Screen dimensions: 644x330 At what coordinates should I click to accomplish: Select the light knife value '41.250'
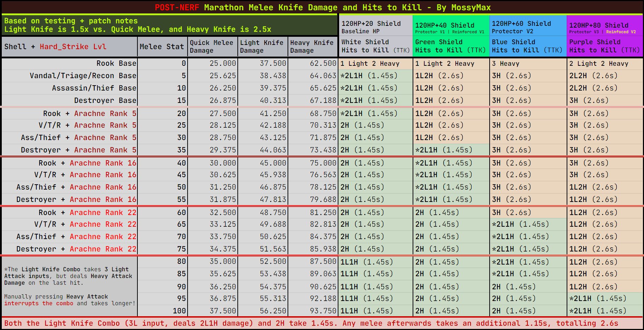point(273,114)
